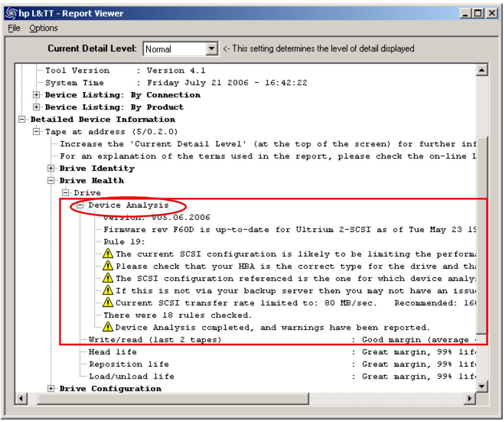Minimize the Report Viewer window

(466, 13)
